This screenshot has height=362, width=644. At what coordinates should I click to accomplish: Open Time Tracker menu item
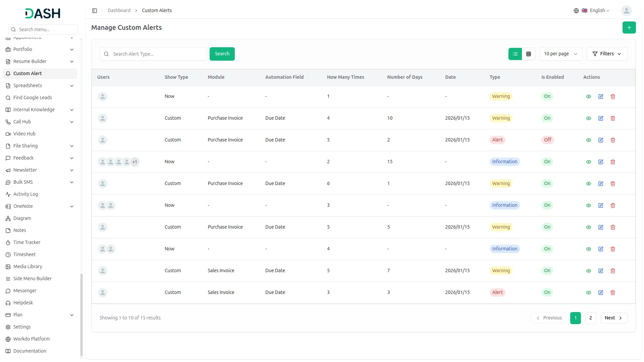[x=27, y=242]
